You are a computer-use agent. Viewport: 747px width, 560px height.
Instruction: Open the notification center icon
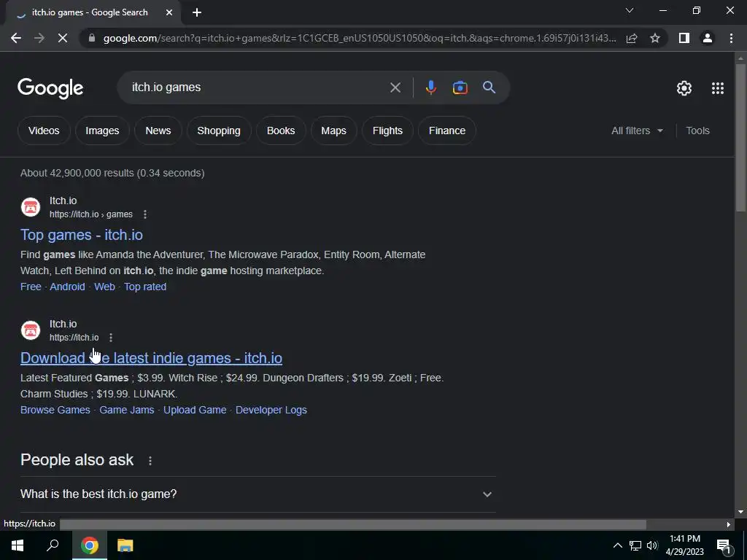724,545
